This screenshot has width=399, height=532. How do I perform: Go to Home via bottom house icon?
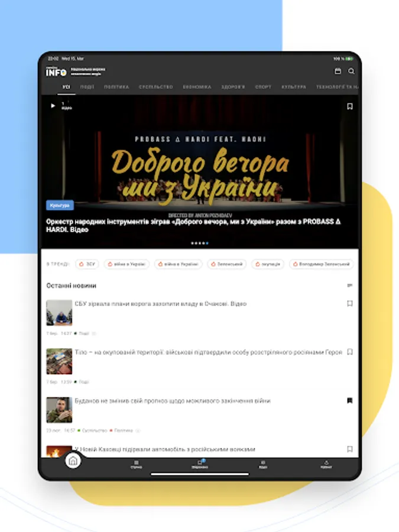73,460
